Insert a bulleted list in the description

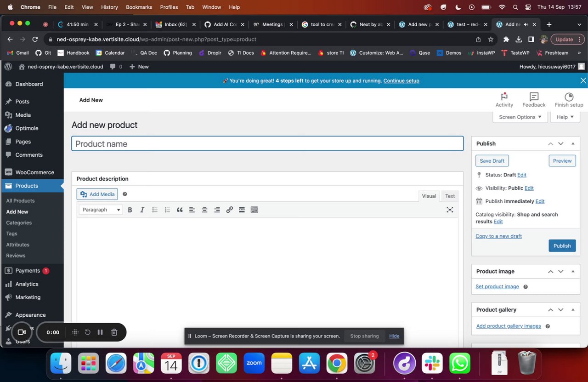click(155, 210)
